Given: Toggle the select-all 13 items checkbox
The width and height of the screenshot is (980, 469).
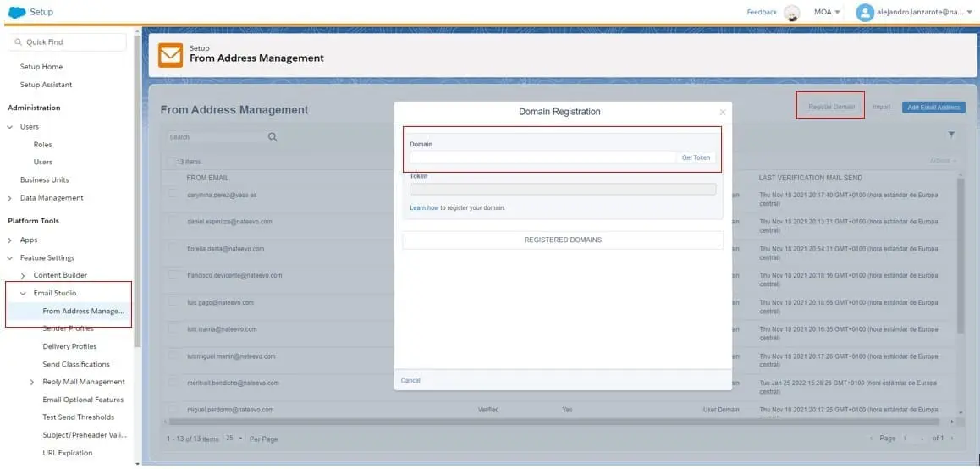Looking at the screenshot, I should click(170, 162).
